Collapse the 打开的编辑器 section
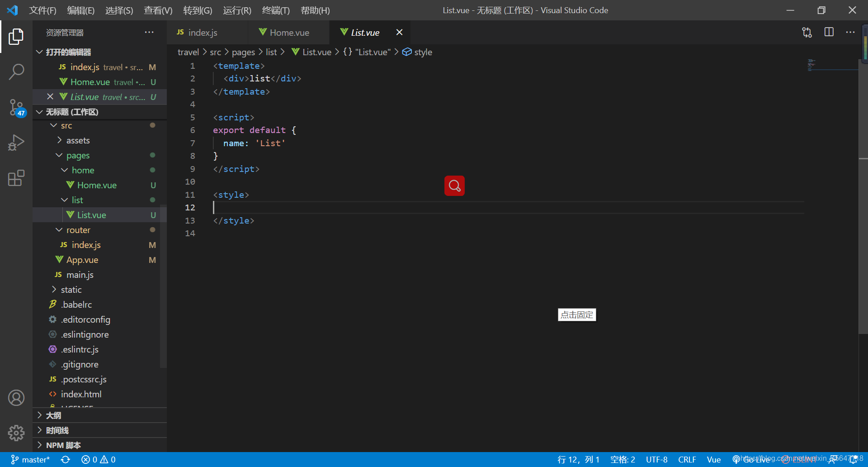Image resolution: width=868 pixels, height=467 pixels. point(99,52)
